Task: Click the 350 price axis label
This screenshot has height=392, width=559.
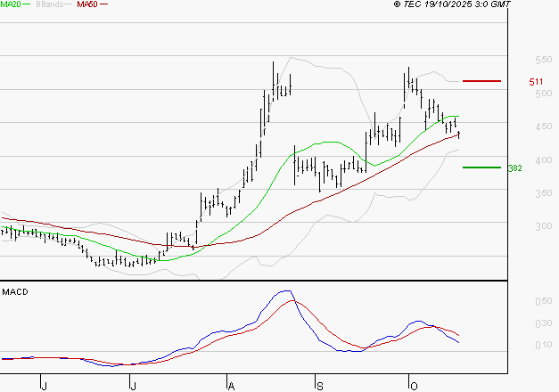Action: pyautogui.click(x=517, y=193)
